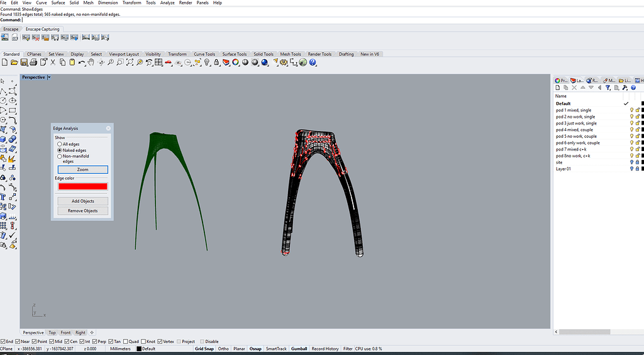Click the Add Objects button

(x=82, y=201)
